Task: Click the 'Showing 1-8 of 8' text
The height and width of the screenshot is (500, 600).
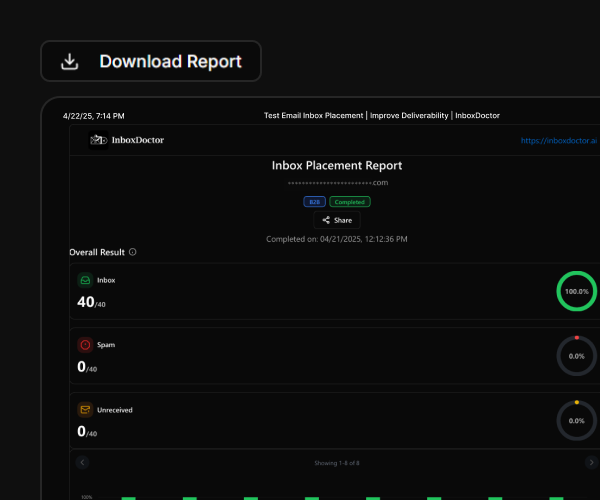Action: pos(337,463)
